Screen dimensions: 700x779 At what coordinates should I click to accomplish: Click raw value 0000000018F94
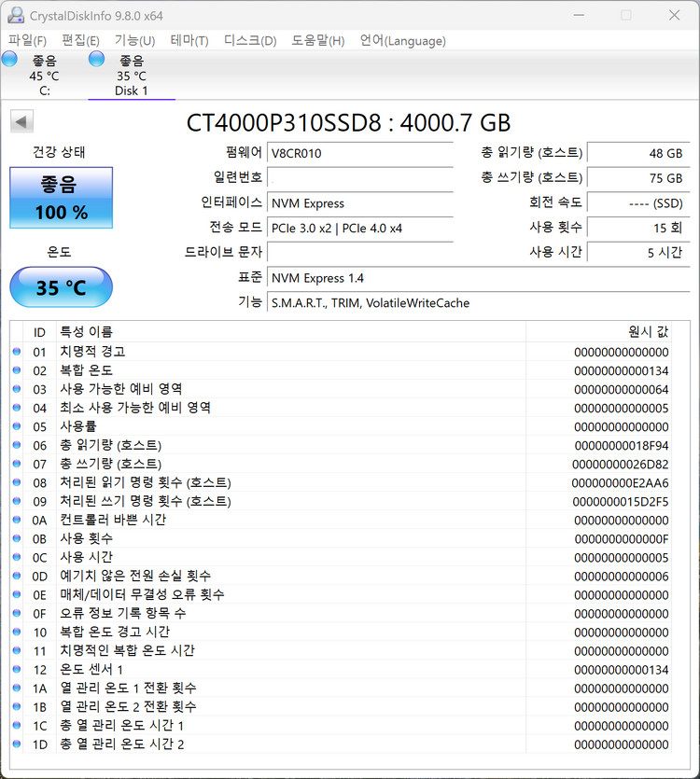coord(622,446)
